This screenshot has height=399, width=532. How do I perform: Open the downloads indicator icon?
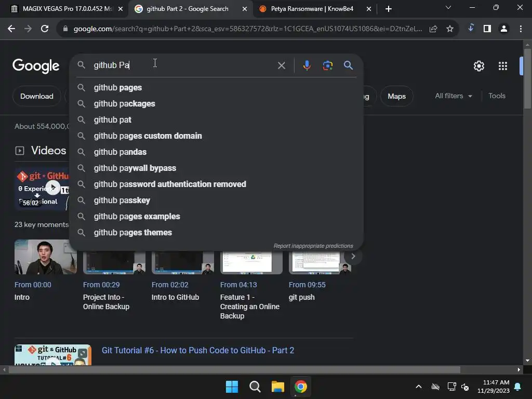click(x=471, y=28)
